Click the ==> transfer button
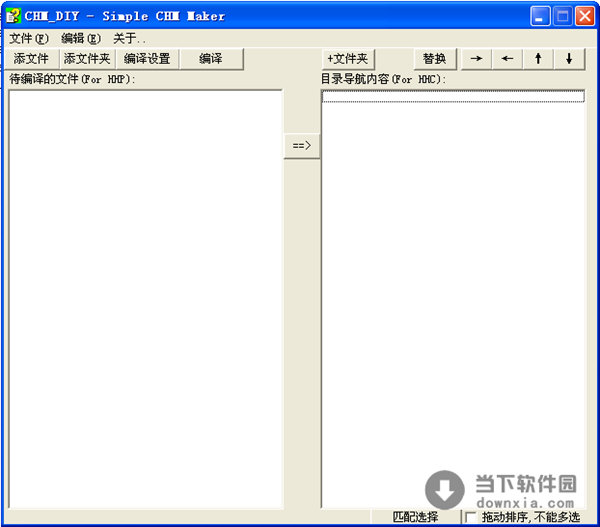The height and width of the screenshot is (527, 600). pyautogui.click(x=302, y=145)
